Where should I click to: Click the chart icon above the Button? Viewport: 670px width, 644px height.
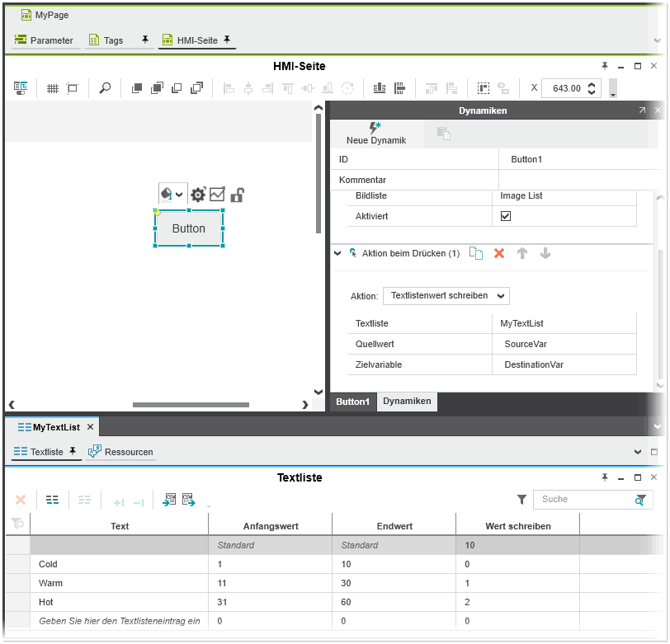[217, 195]
